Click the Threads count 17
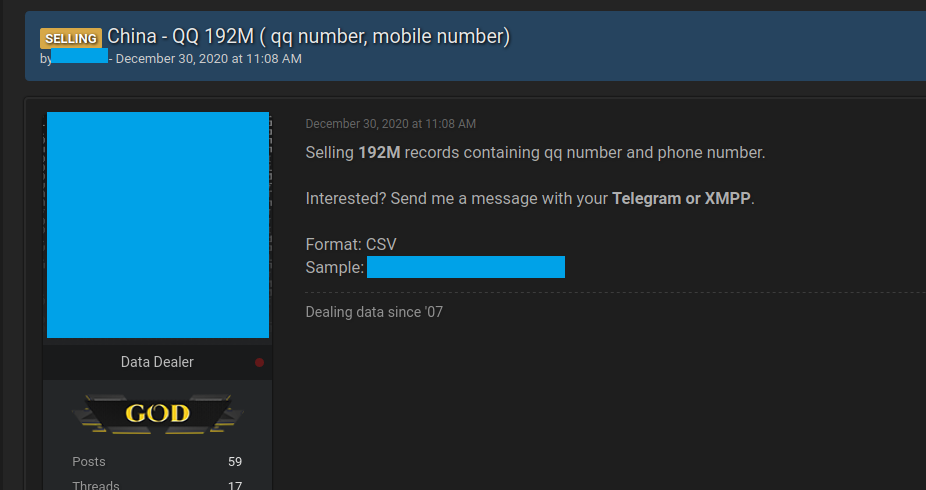The width and height of the screenshot is (926, 490). (235, 486)
